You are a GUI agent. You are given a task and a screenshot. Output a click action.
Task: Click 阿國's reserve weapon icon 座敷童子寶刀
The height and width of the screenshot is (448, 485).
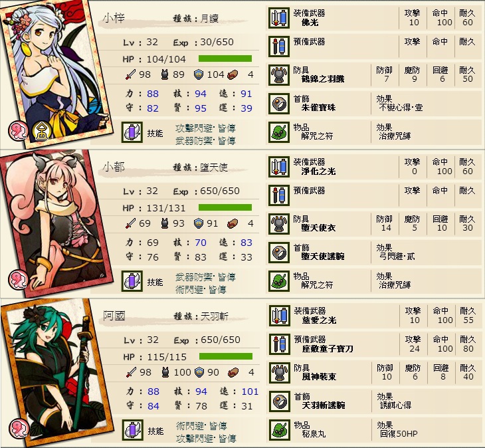coord(279,344)
